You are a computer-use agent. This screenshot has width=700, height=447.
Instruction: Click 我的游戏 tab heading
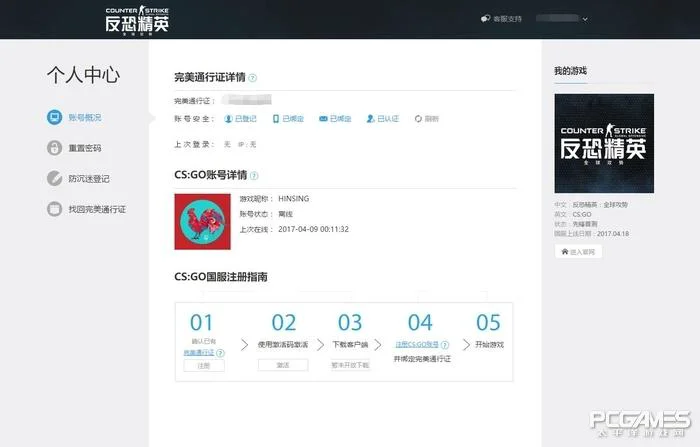click(x=571, y=71)
